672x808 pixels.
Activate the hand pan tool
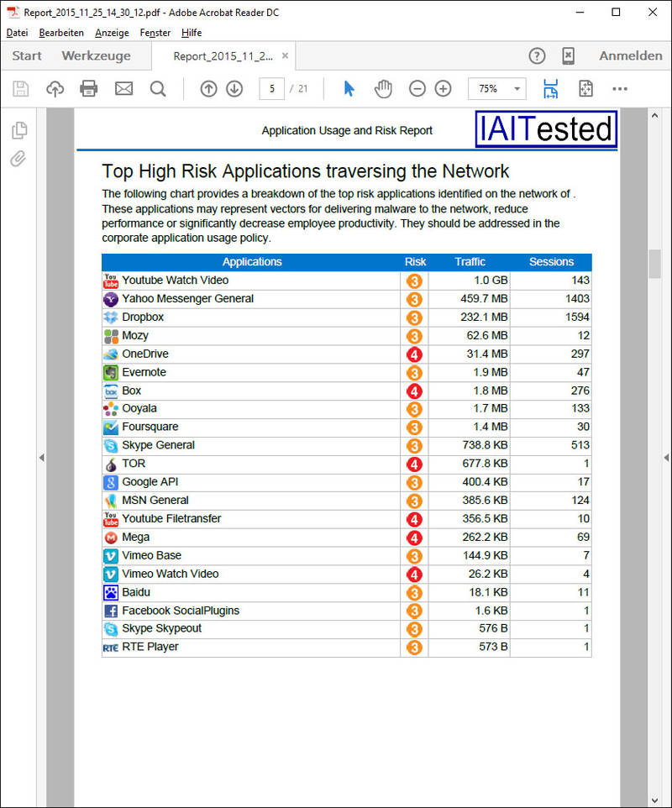[383, 89]
